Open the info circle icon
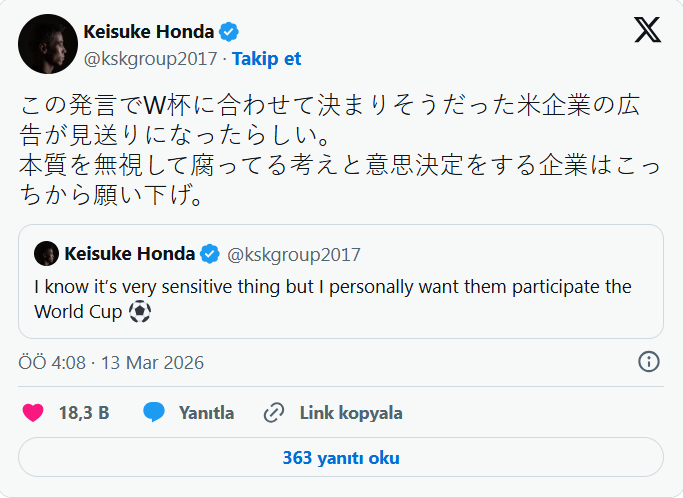The height and width of the screenshot is (498, 683). tap(648, 362)
